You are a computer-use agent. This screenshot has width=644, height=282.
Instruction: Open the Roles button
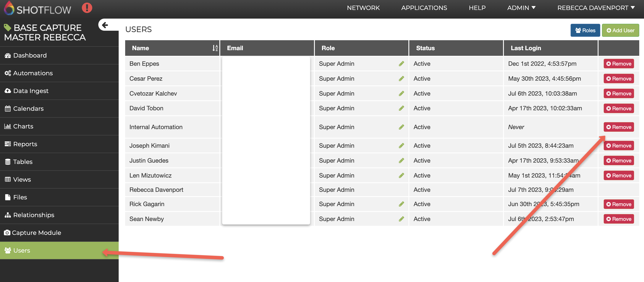point(585,30)
